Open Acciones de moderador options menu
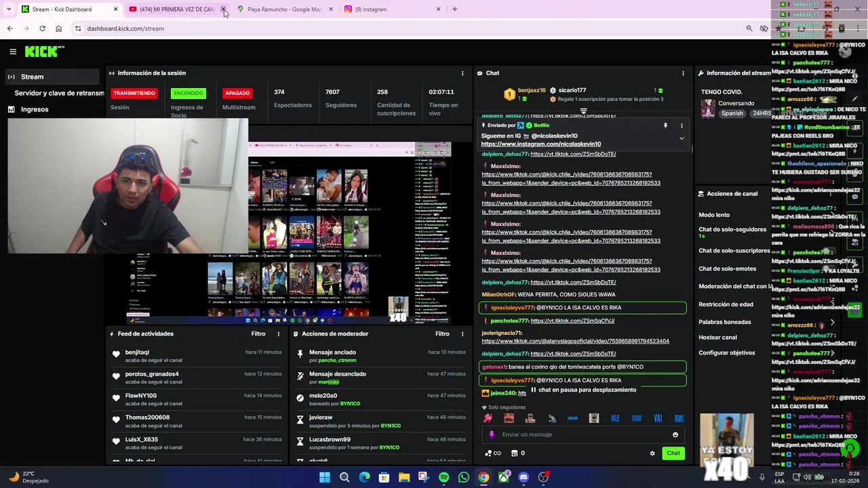This screenshot has width=868, height=488. coord(462,333)
